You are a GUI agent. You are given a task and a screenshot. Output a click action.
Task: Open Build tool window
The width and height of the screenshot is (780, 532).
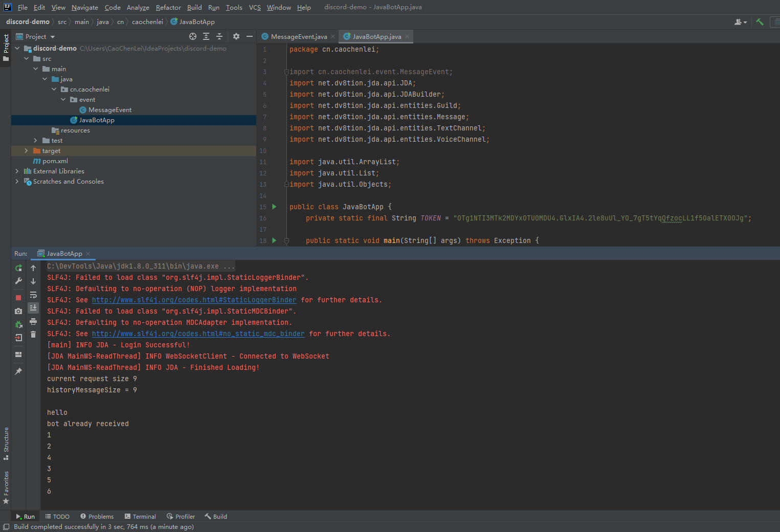pyautogui.click(x=216, y=516)
